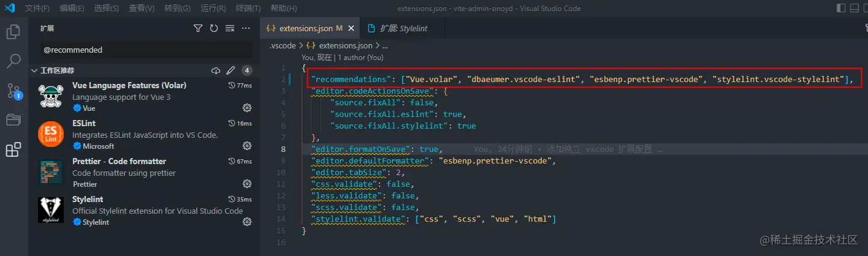Image resolution: width=868 pixels, height=256 pixels.
Task: Close the extensions.json tab
Action: 351,29
